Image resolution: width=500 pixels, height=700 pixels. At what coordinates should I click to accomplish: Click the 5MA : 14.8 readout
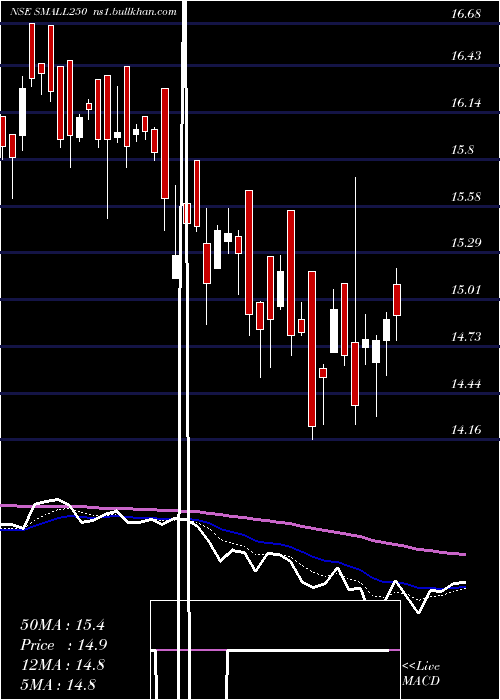(x=58, y=684)
